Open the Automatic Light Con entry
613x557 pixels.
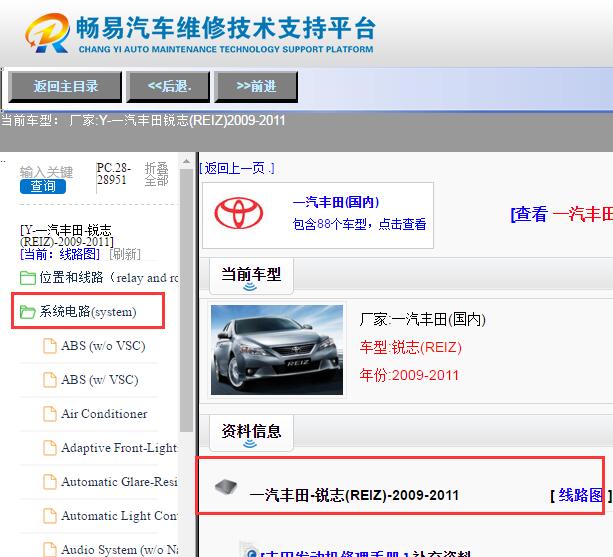pos(119,516)
